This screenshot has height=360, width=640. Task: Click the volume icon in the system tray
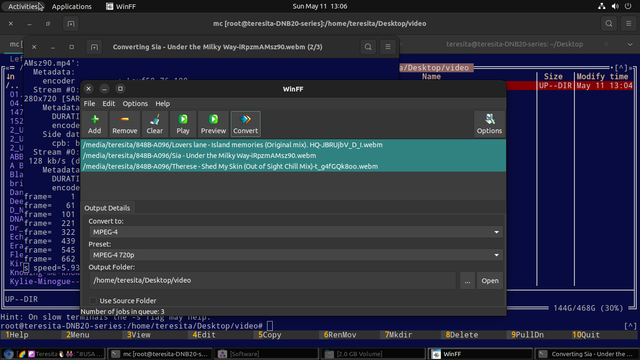coord(615,6)
